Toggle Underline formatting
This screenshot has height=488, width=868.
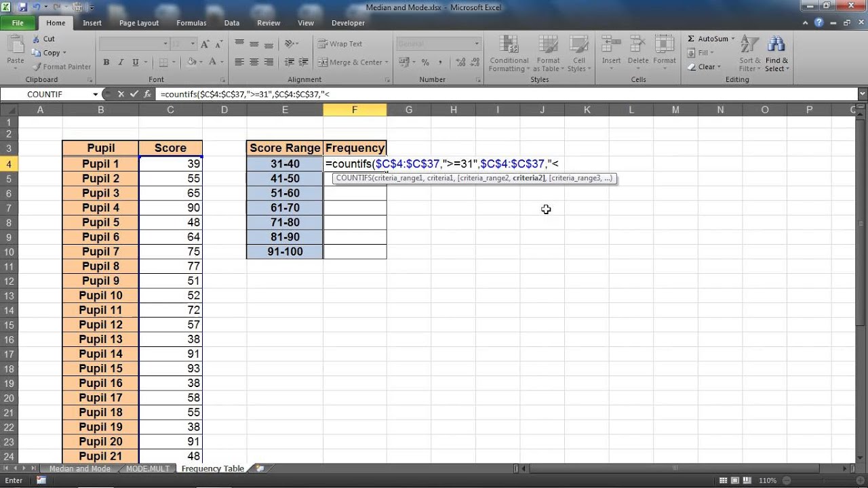pos(136,62)
